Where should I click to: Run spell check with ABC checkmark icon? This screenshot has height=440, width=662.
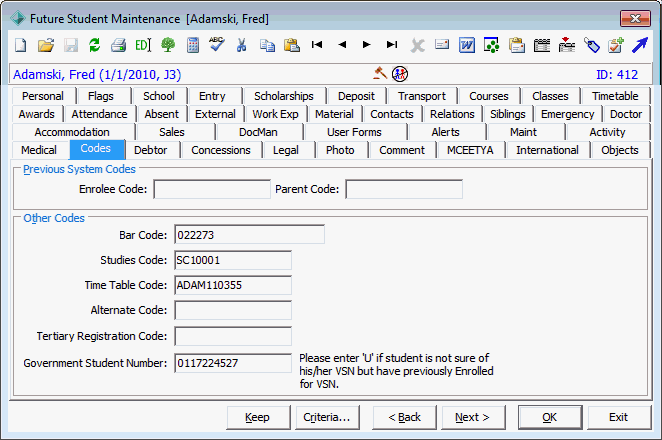coord(217,44)
